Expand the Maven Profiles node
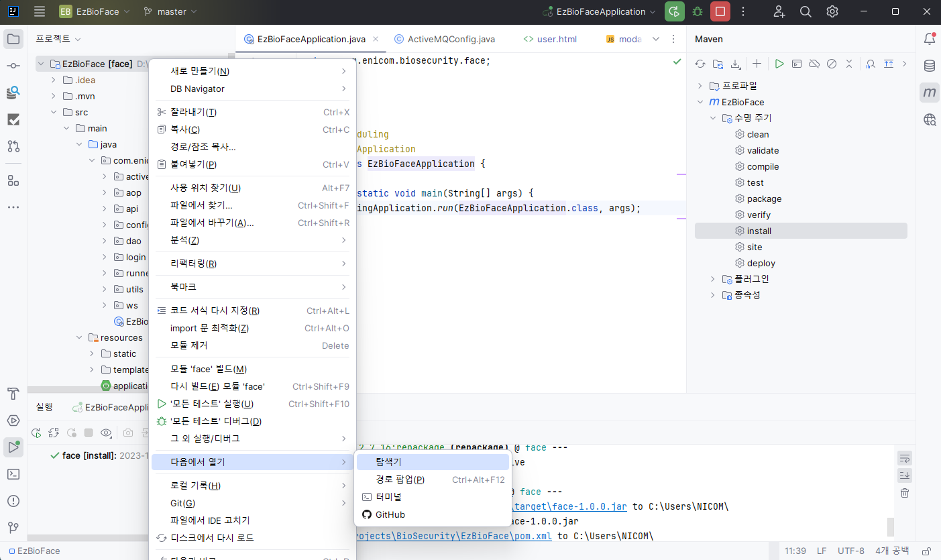Viewport: 941px width, 560px height. pos(700,86)
